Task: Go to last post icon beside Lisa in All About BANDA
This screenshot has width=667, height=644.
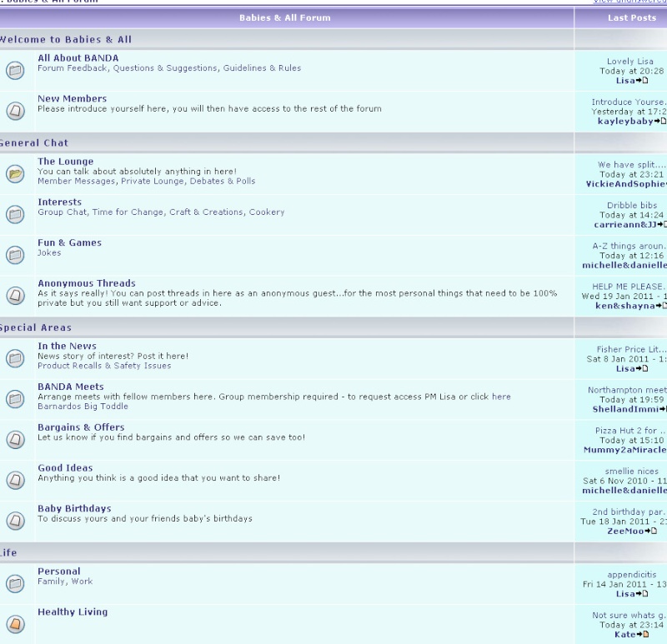Action: tap(642, 80)
